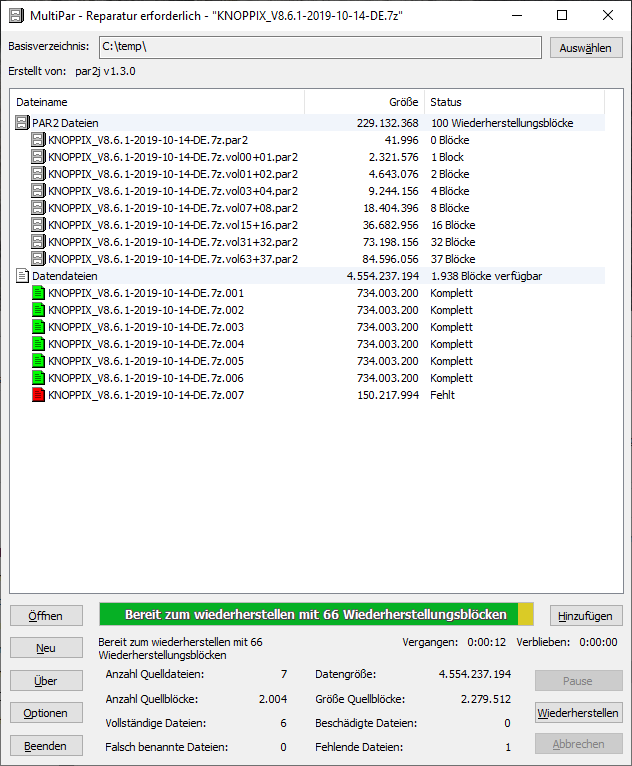Click size value 229.132.368
This screenshot has height=766, width=632.
click(388, 123)
